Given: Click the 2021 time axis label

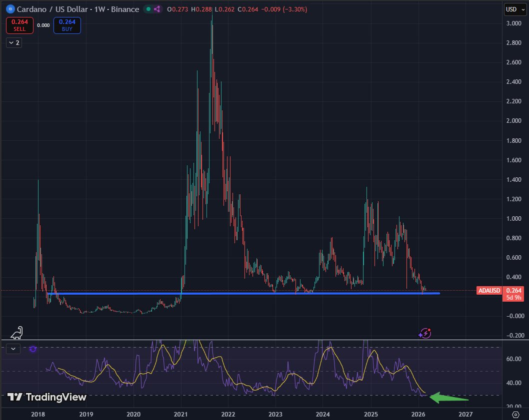Looking at the screenshot, I should 180,415.
